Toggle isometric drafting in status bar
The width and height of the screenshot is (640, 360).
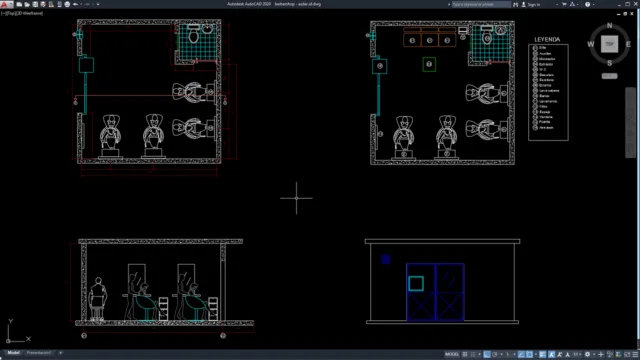point(508,355)
